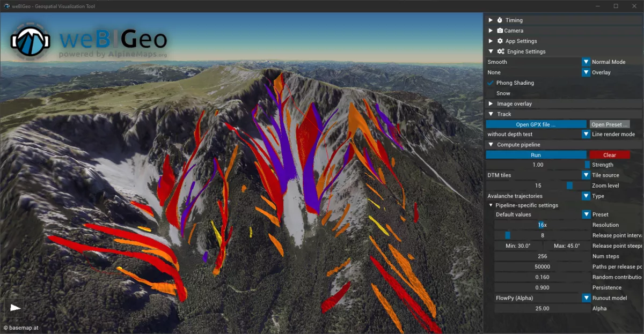Collapse the Track section

coord(490,114)
